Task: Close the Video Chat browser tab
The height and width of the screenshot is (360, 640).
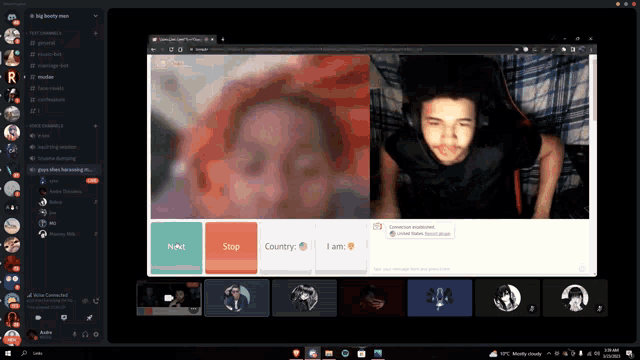Action: pos(212,40)
